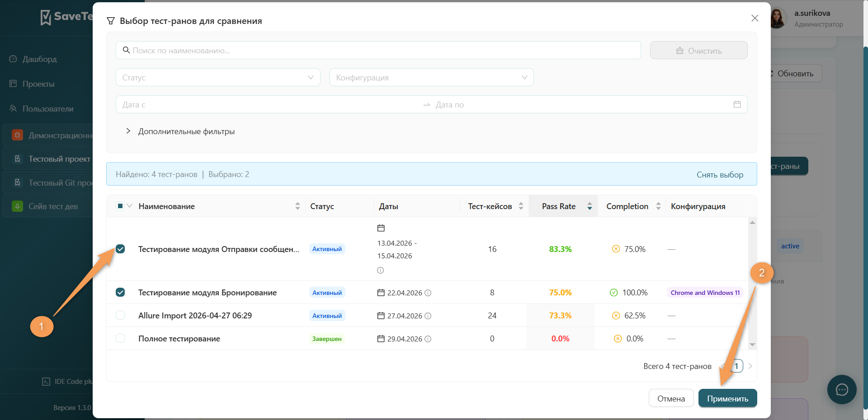Viewport: 868px width, 420px height.
Task: Sort by Наименование column arrows
Action: click(x=297, y=206)
